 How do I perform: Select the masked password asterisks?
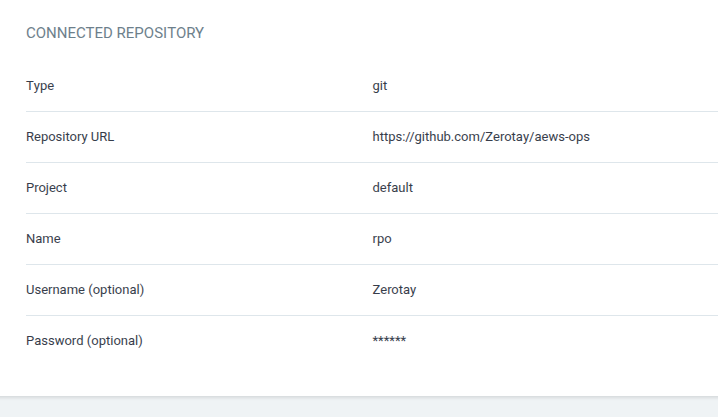389,340
